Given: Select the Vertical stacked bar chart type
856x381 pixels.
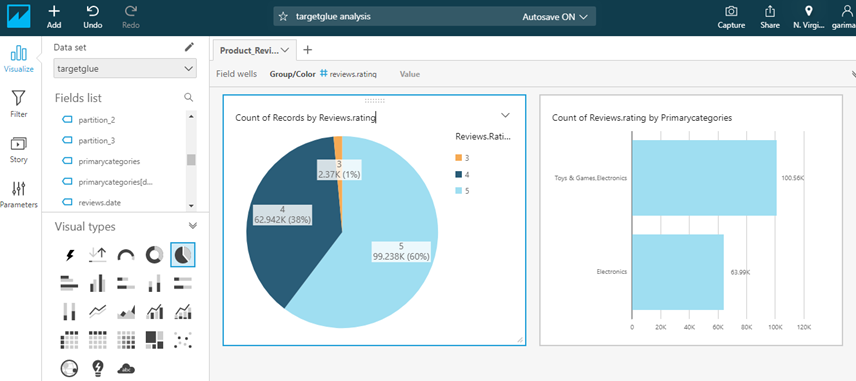Looking at the screenshot, I should coord(154,283).
